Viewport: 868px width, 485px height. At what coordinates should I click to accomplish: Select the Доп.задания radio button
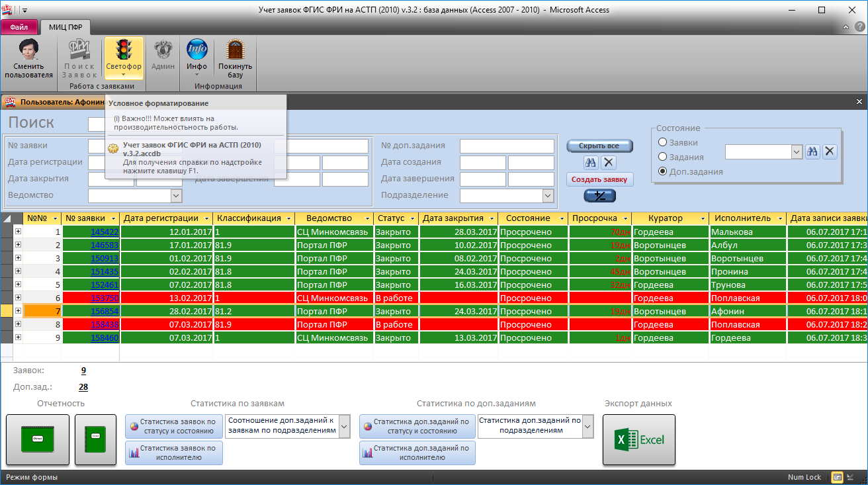click(662, 171)
